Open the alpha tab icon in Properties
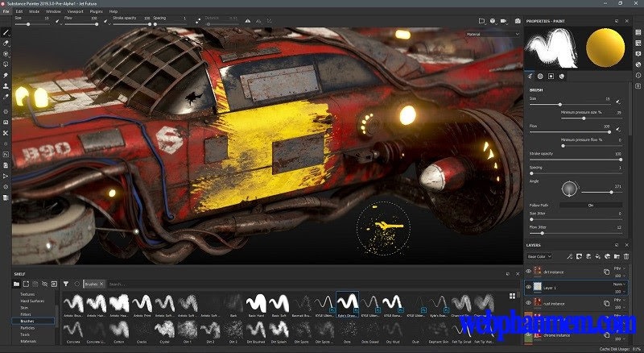This screenshot has height=353, width=644. [x=540, y=76]
